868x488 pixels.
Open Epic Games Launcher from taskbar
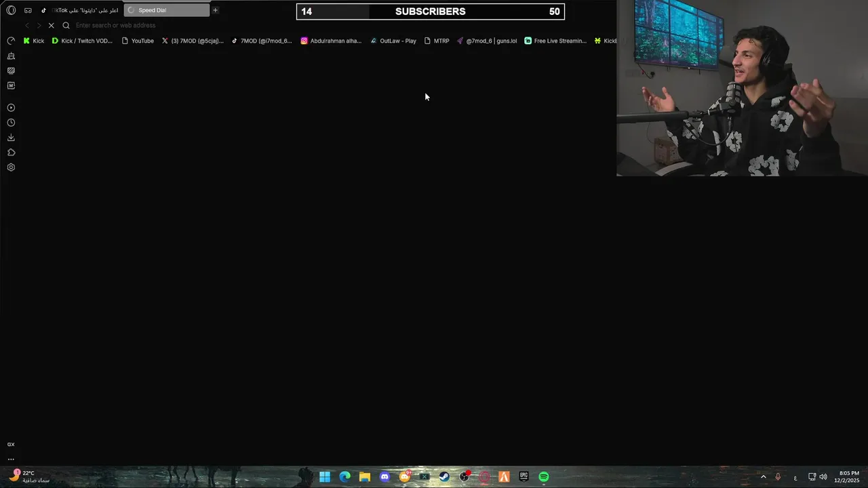point(524,476)
